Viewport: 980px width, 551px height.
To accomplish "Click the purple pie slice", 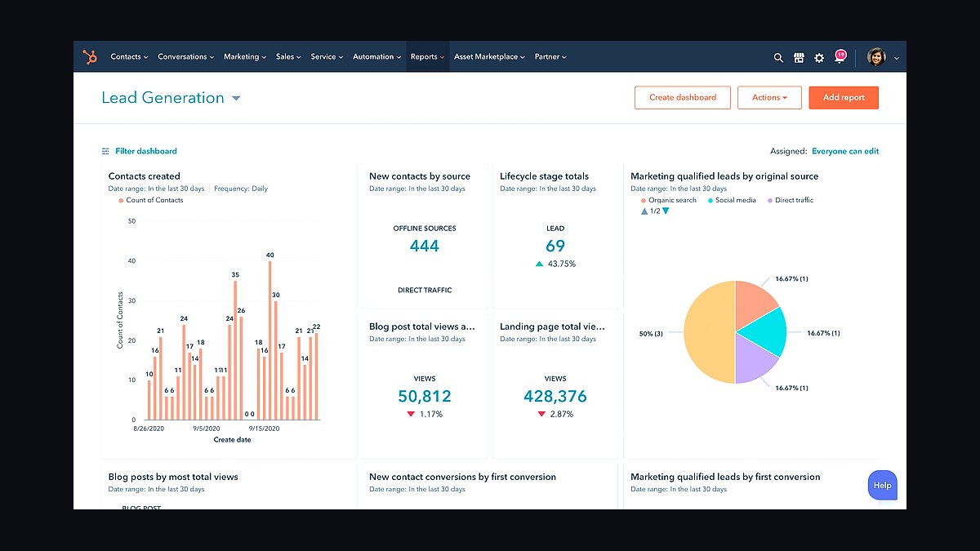I will pyautogui.click(x=753, y=359).
